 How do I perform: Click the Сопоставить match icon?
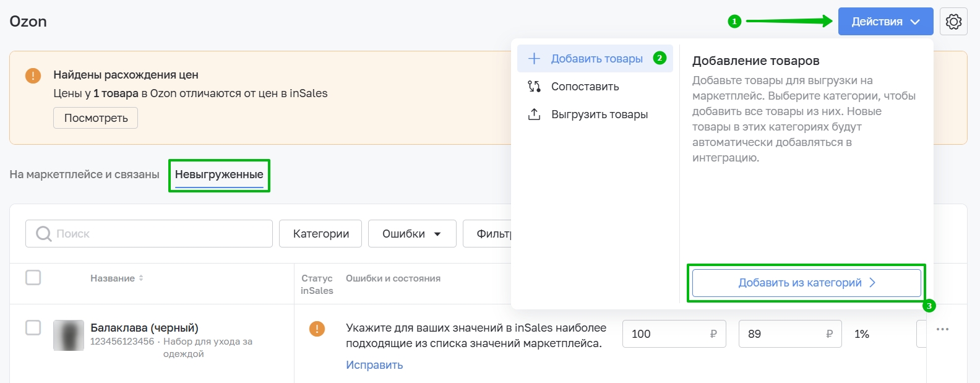click(534, 87)
